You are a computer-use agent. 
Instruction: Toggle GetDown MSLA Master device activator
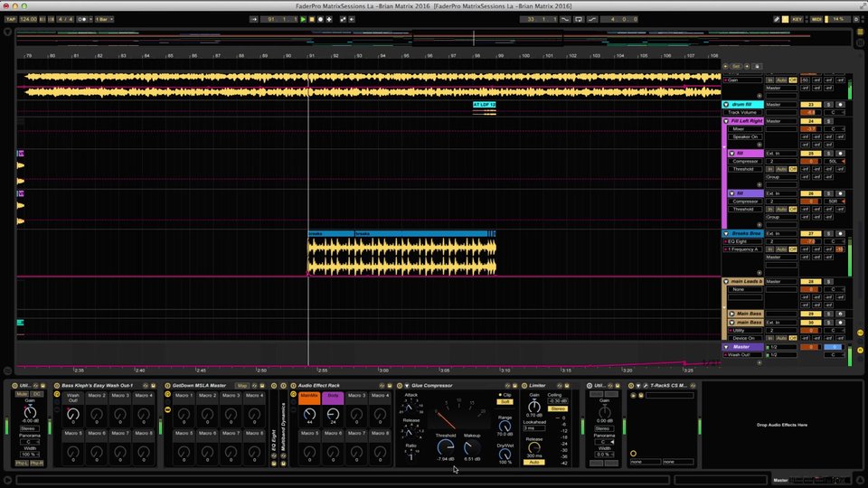168,386
